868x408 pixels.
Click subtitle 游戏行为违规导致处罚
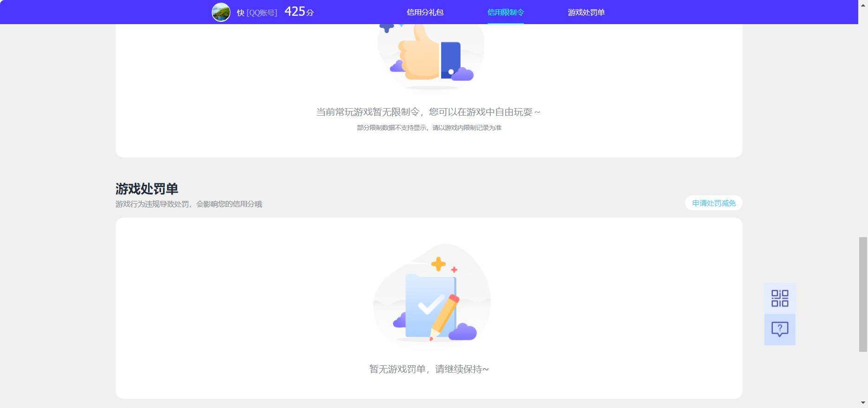tap(189, 204)
